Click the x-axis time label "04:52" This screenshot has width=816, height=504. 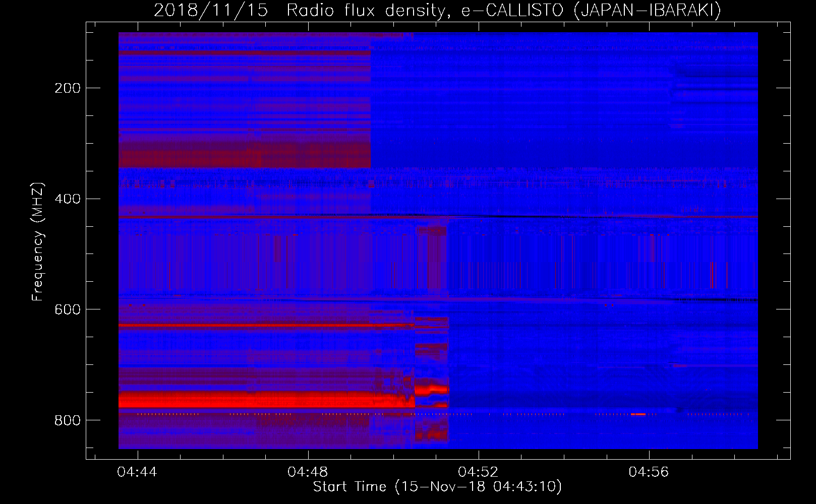[478, 472]
